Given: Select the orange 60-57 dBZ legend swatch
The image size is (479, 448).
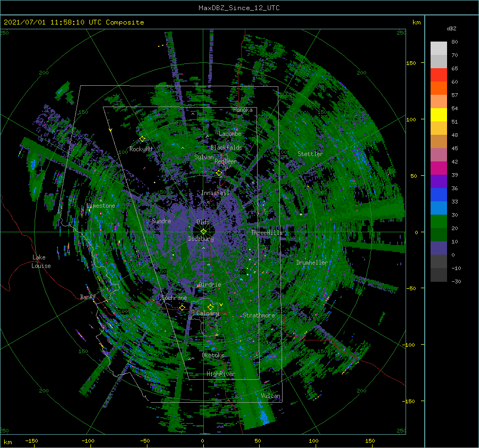Looking at the screenshot, I should 439,88.
